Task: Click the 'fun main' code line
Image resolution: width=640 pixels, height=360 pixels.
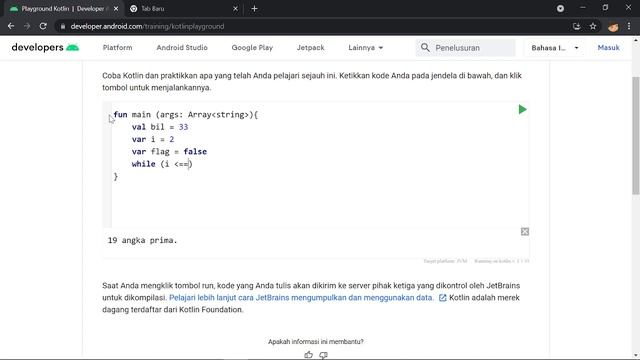Action: (x=186, y=115)
